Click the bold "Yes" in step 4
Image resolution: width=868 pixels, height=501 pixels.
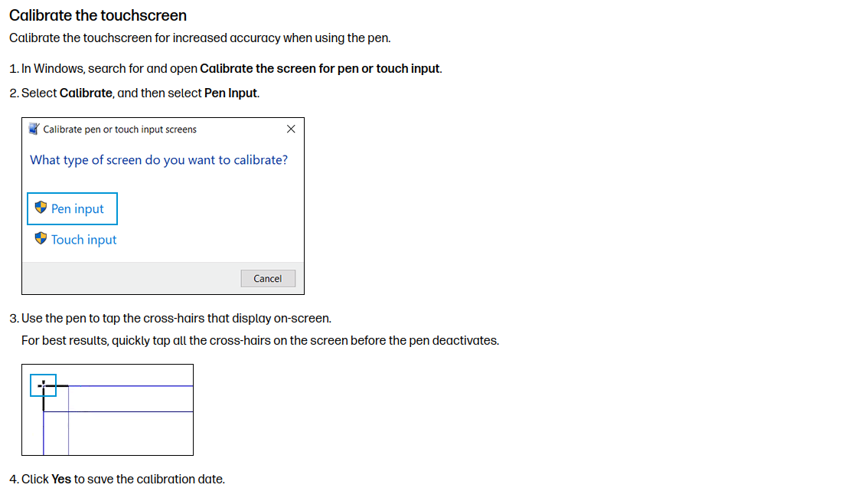click(61, 480)
